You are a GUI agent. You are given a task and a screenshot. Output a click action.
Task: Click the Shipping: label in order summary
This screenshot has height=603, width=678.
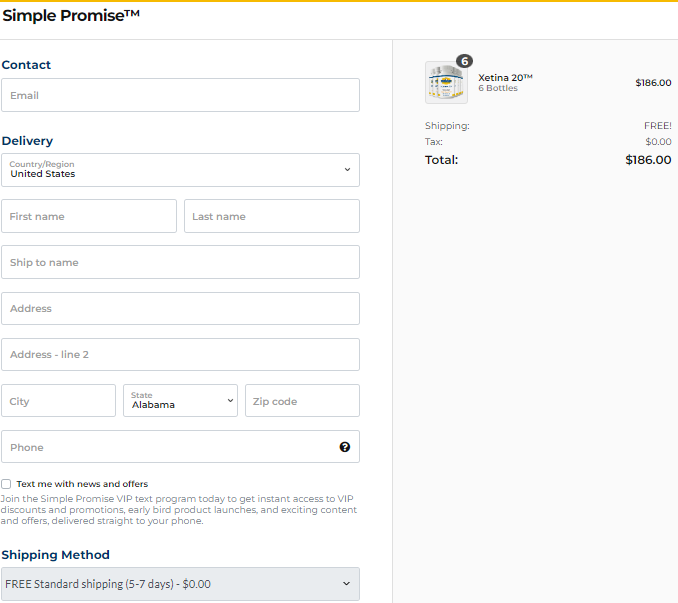[447, 126]
